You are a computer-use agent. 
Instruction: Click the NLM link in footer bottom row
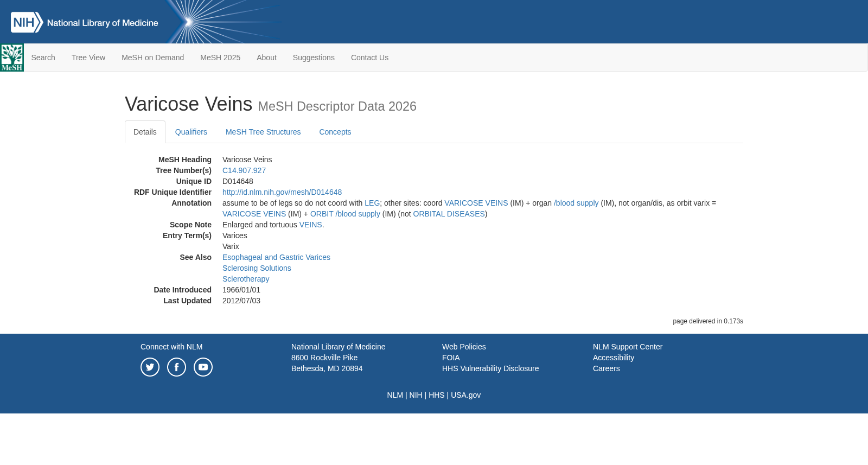coord(395,395)
